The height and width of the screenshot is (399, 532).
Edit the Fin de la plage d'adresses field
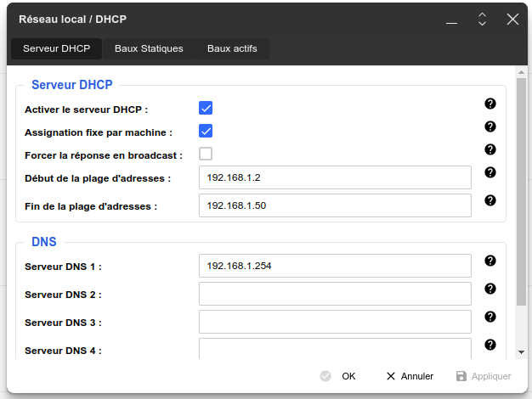coord(335,205)
